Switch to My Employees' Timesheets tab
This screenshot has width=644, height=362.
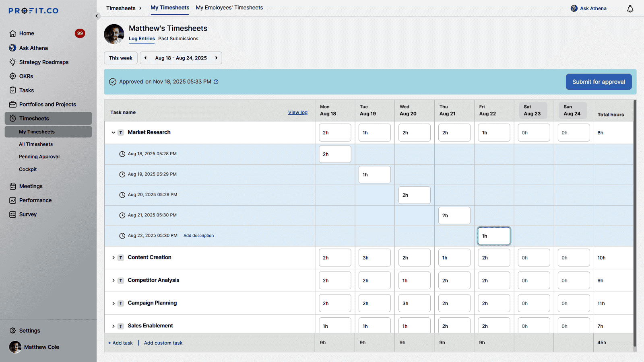(x=229, y=8)
